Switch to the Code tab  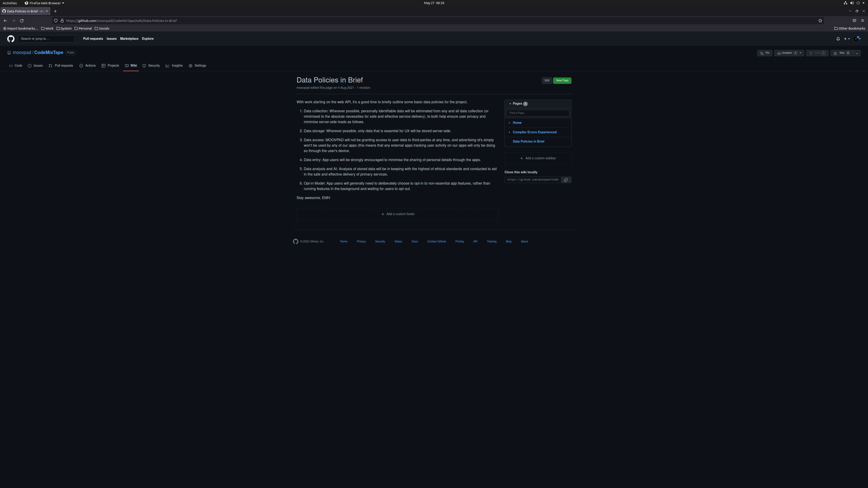click(x=16, y=66)
